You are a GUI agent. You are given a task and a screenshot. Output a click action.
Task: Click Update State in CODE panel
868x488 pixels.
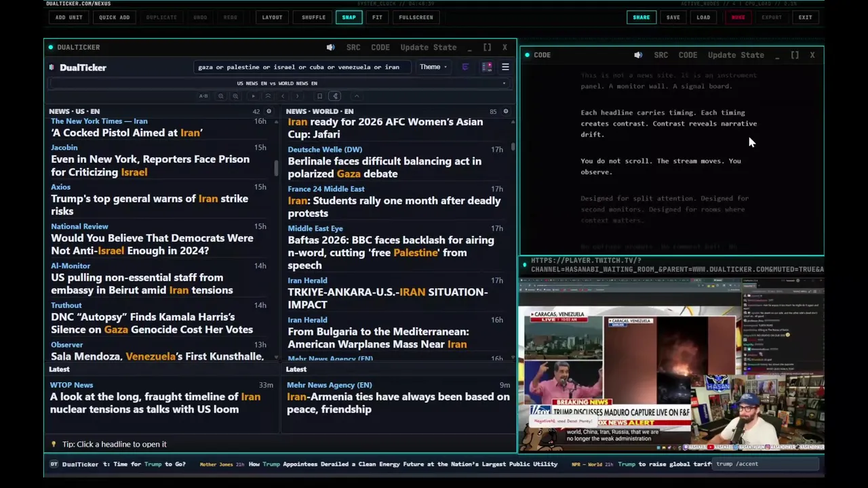pos(736,55)
